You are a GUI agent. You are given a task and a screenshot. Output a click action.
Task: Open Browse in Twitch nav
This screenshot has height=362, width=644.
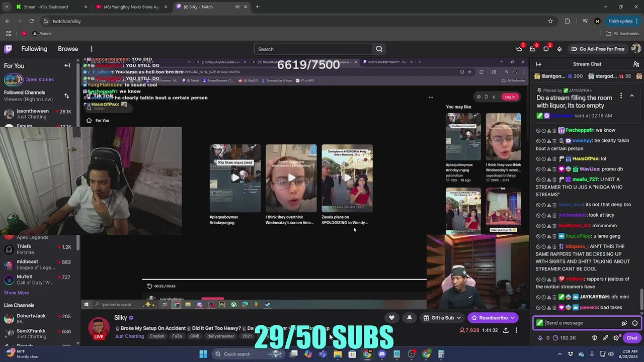click(x=68, y=49)
